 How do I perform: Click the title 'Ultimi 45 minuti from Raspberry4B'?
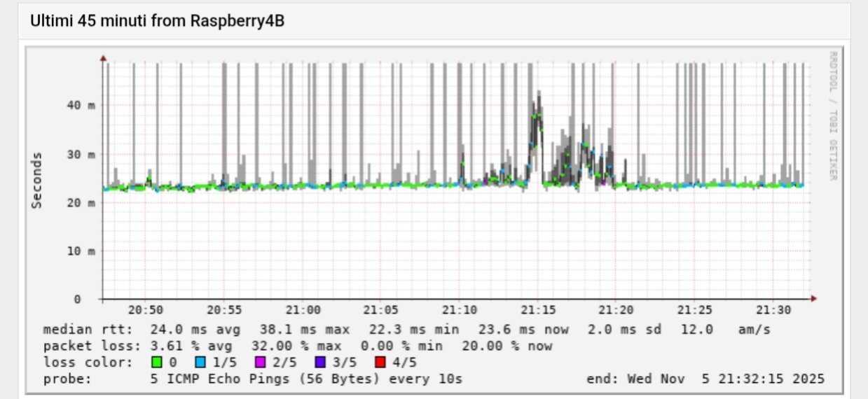point(157,22)
